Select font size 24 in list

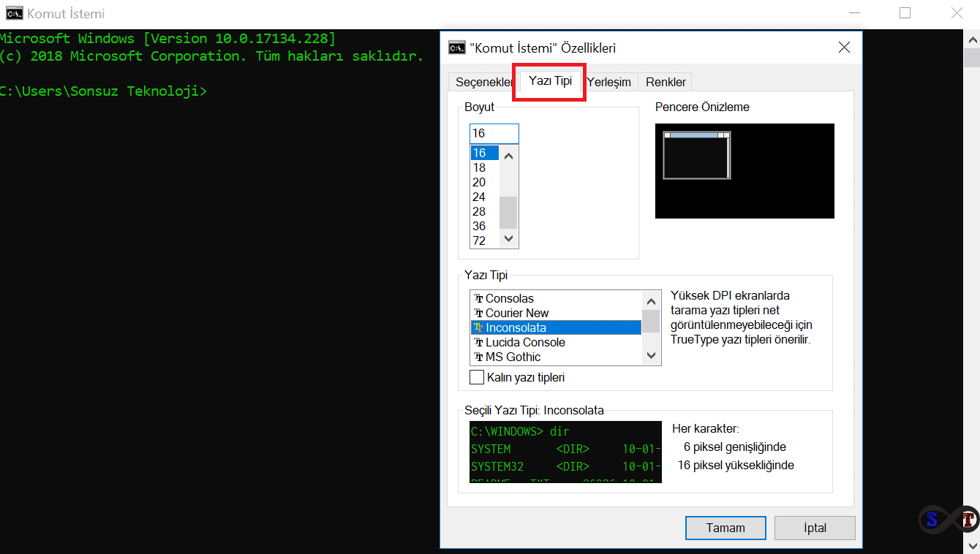pos(480,197)
